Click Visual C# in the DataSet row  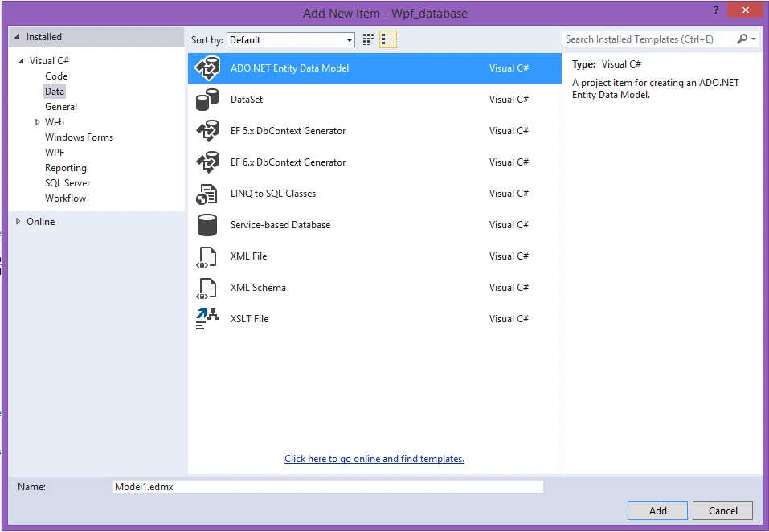pyautogui.click(x=509, y=100)
